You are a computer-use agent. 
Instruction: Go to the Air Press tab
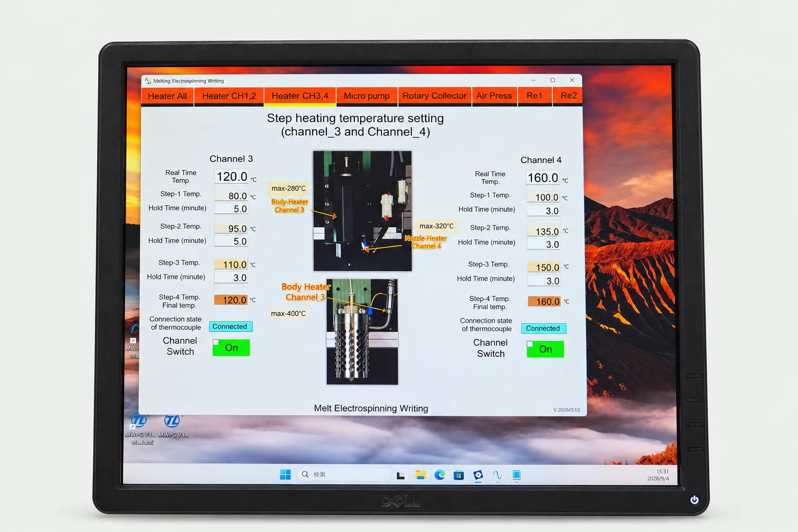(494, 96)
